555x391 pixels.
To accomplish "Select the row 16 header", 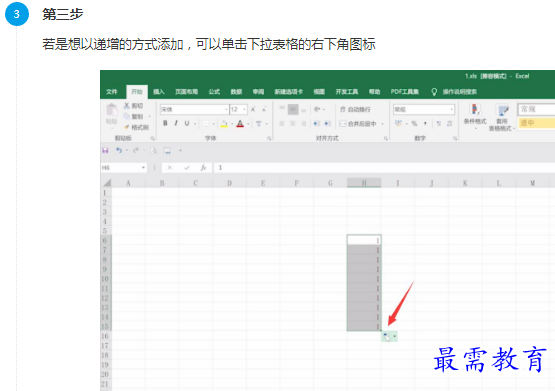I will [x=105, y=336].
